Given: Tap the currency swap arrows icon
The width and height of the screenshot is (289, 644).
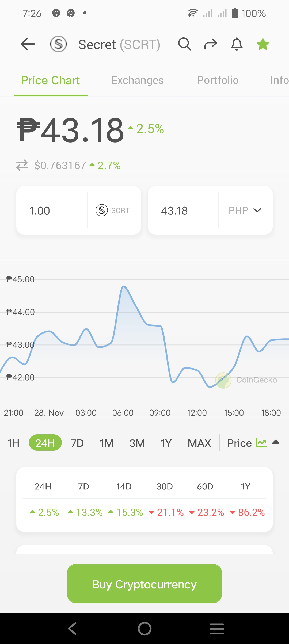Looking at the screenshot, I should point(22,165).
